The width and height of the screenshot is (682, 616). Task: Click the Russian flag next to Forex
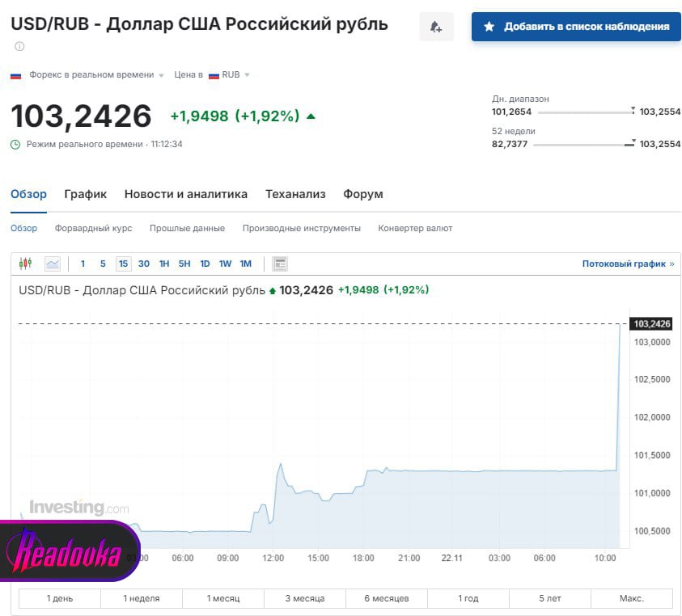tap(15, 75)
